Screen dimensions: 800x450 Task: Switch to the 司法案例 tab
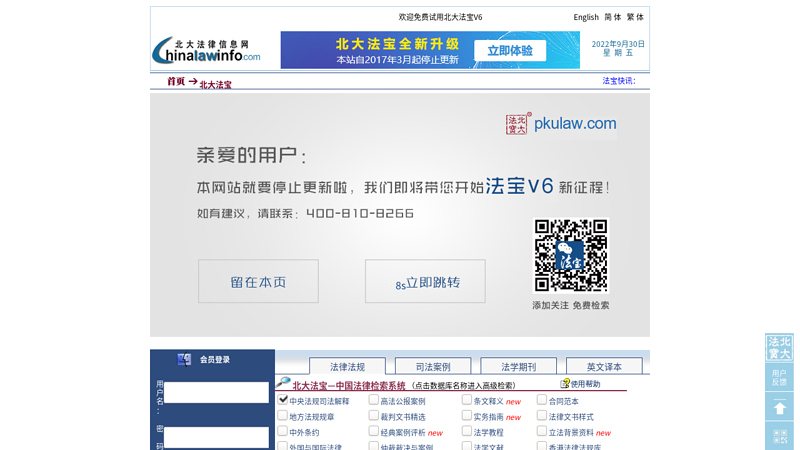coord(433,366)
